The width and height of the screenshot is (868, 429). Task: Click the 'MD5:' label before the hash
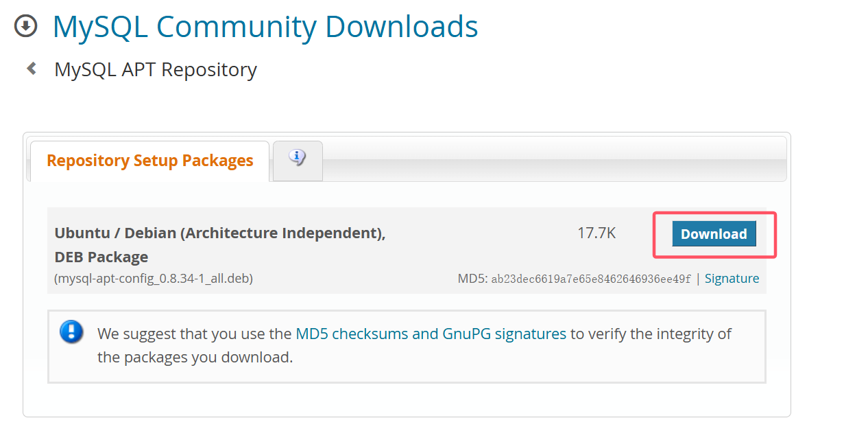(472, 279)
